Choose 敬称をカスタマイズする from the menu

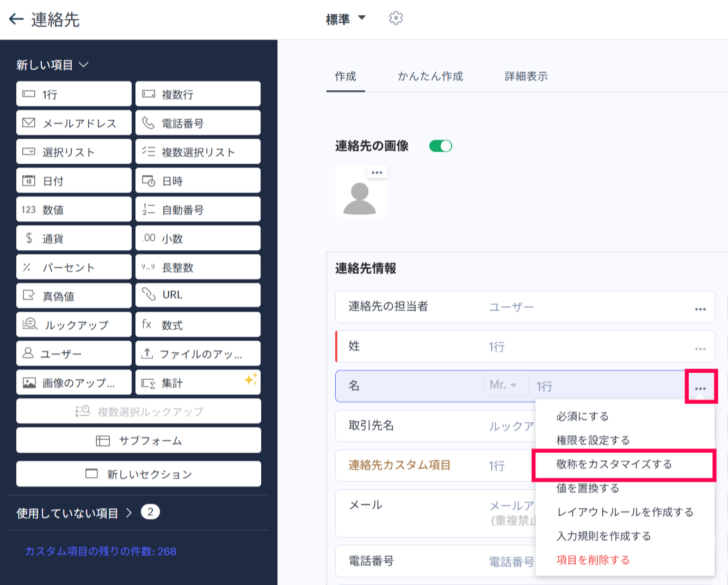click(x=614, y=464)
